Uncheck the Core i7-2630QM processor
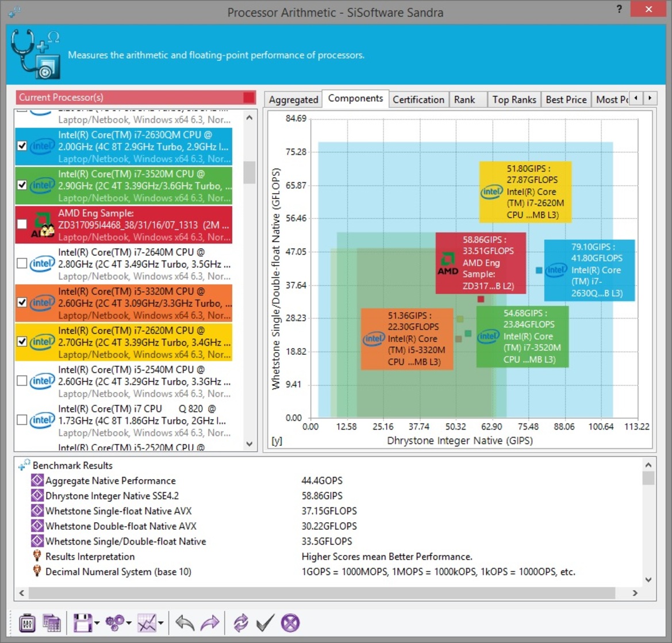 pyautogui.click(x=22, y=146)
